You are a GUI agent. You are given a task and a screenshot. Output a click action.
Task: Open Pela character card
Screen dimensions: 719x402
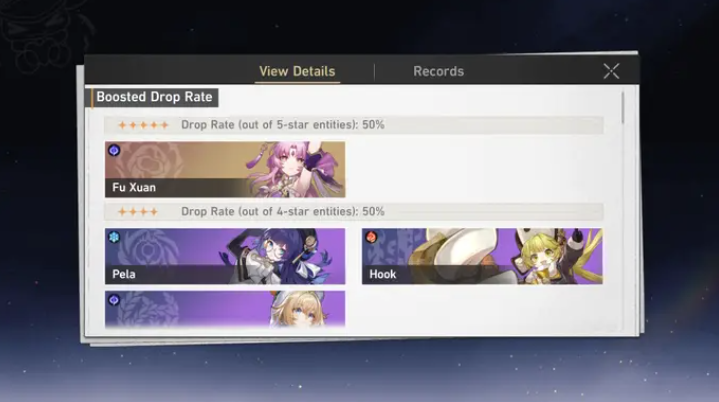coord(225,256)
